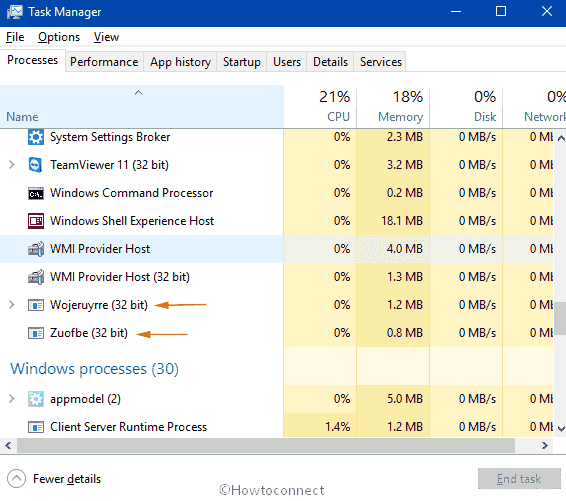This screenshot has width=566, height=501.
Task: Switch to the Services tab
Action: 380,62
